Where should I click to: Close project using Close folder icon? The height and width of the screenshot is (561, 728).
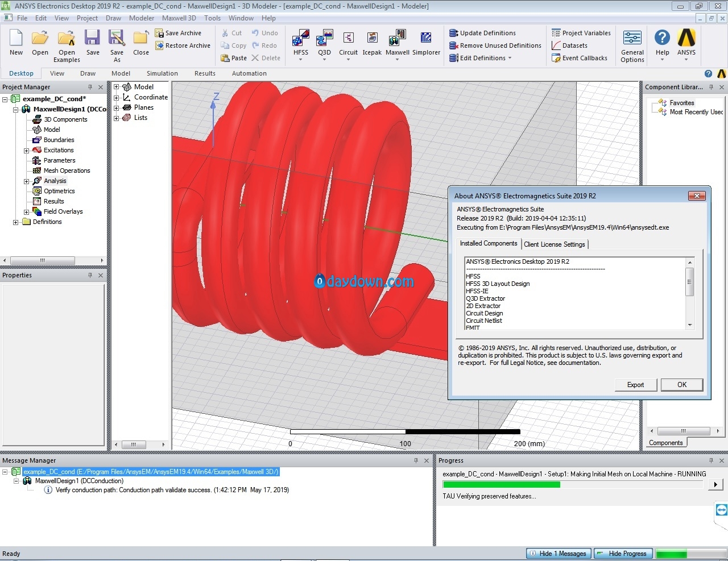[141, 39]
